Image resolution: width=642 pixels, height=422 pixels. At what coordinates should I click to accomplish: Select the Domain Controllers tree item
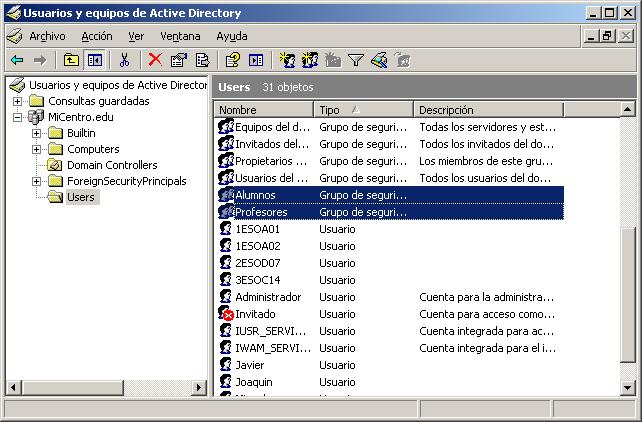point(111,165)
